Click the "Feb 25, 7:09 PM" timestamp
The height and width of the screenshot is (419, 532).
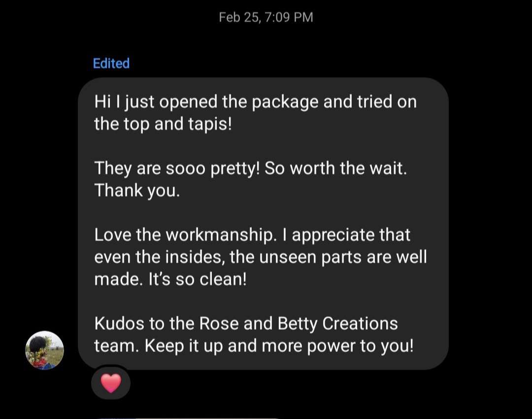[266, 17]
